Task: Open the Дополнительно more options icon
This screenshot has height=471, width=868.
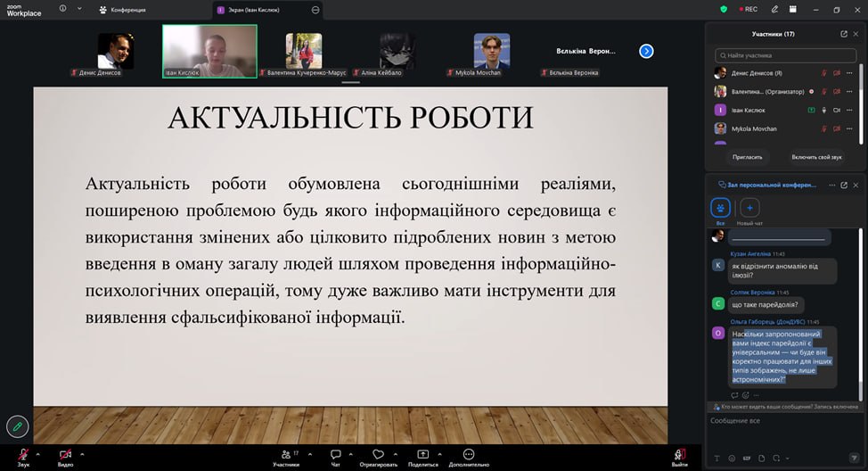Action: click(x=469, y=454)
